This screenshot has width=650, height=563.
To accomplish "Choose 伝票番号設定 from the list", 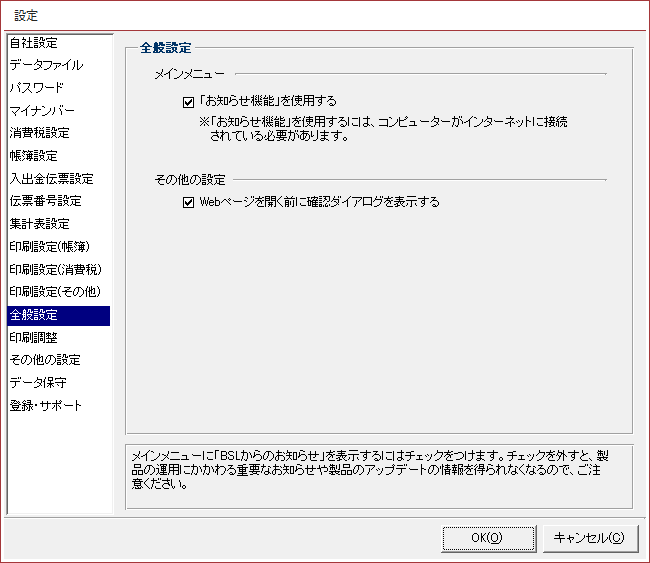I will pyautogui.click(x=45, y=201).
